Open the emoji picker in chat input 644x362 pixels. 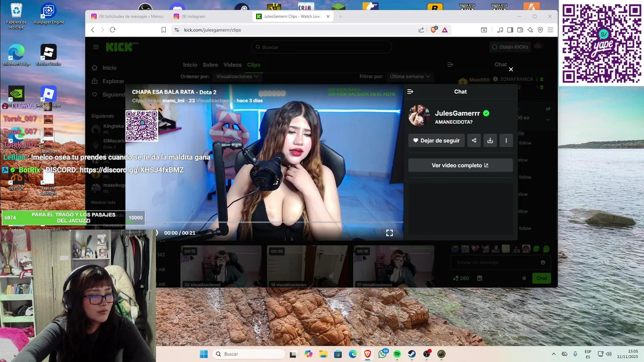pyautogui.click(x=543, y=262)
